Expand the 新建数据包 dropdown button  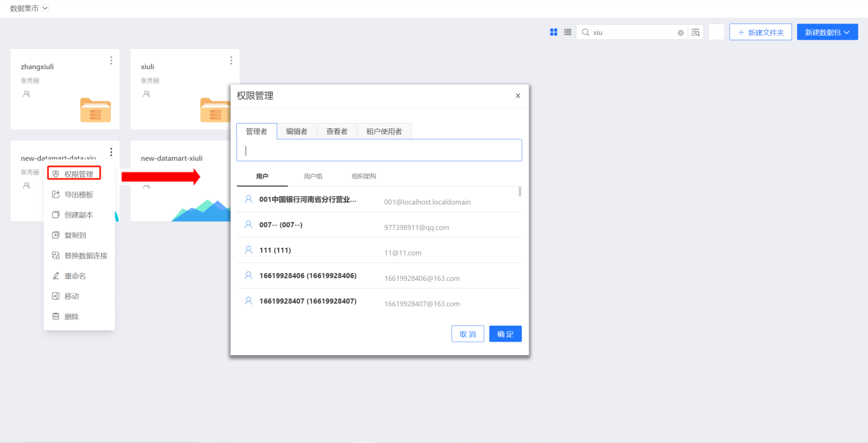click(x=827, y=33)
